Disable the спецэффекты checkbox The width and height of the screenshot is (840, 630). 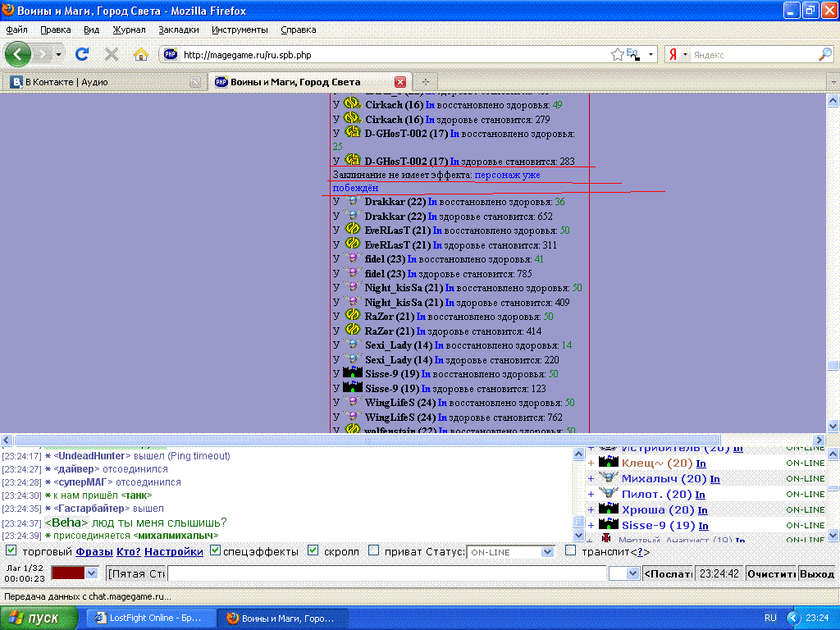(x=216, y=550)
